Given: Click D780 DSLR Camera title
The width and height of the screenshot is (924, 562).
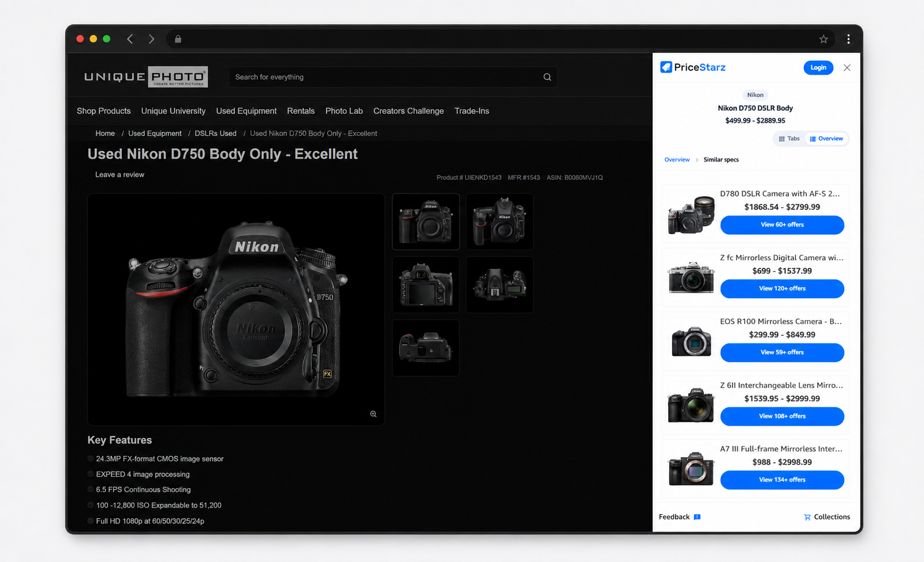Looking at the screenshot, I should point(780,194).
